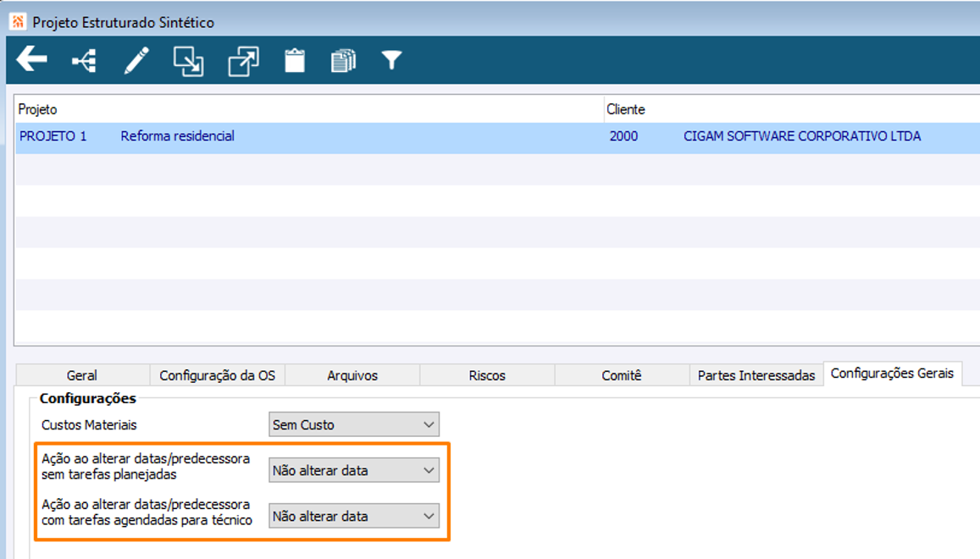
Task: Select the Comitê tab
Action: [621, 375]
